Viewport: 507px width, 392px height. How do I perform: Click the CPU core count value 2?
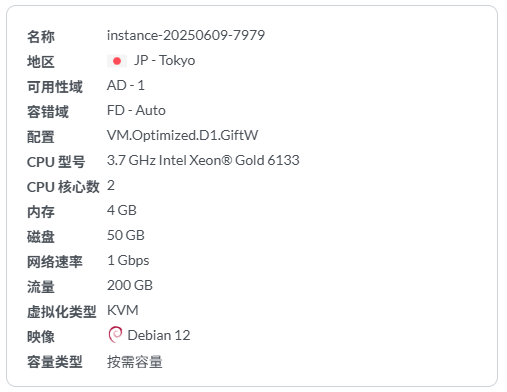tap(111, 185)
